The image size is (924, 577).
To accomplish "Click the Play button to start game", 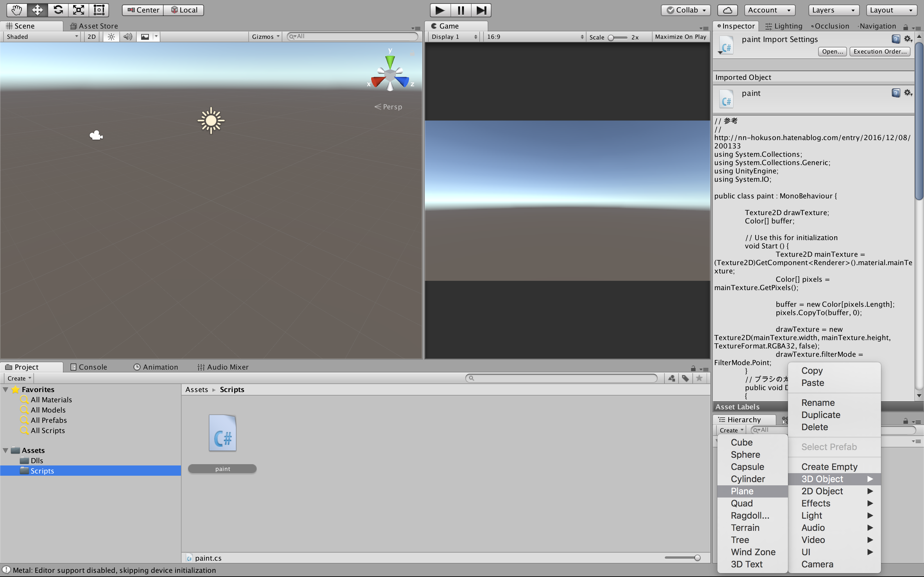I will click(439, 9).
